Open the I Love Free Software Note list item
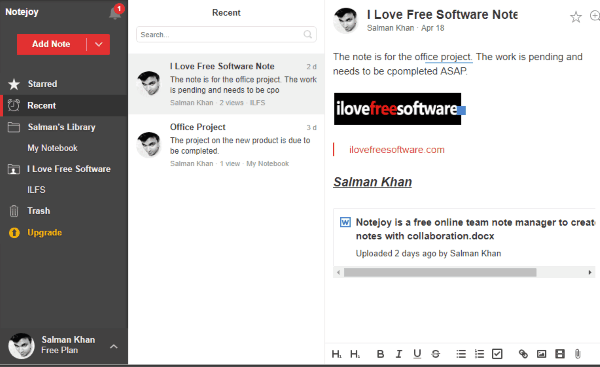This screenshot has height=367, width=600. pyautogui.click(x=226, y=84)
